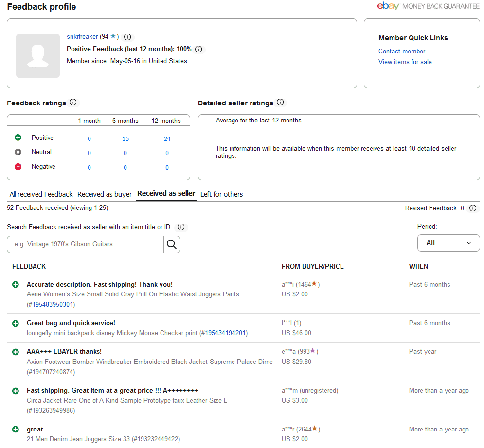Image resolution: width=484 pixels, height=448 pixels.
Task: Click green plus icon on Great bag feedback
Action: (16, 324)
